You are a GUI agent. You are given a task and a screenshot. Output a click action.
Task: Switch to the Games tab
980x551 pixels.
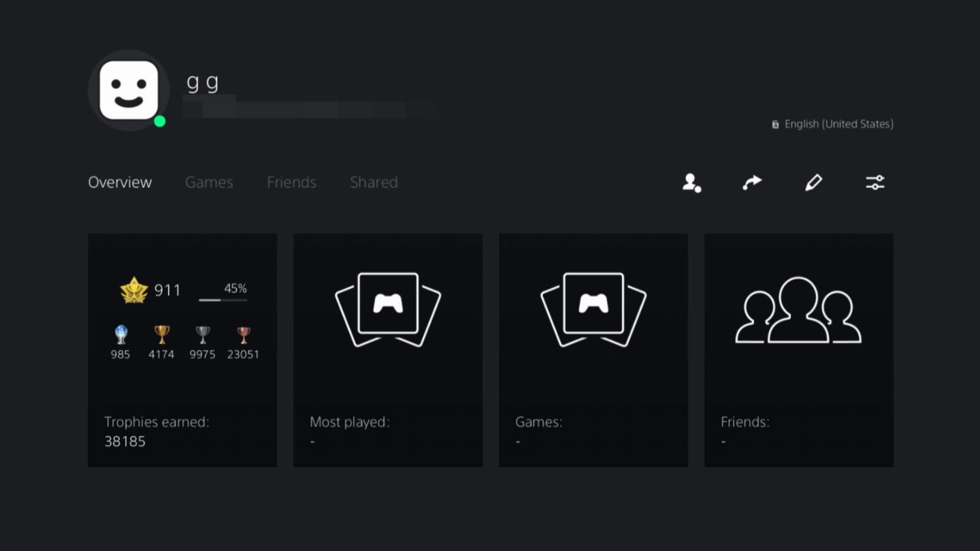(x=209, y=183)
